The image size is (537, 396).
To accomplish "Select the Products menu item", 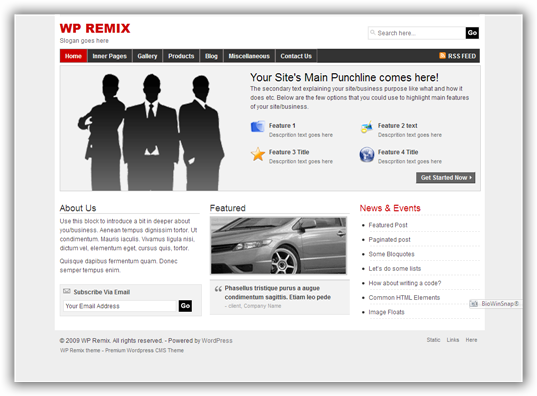I will [x=181, y=56].
